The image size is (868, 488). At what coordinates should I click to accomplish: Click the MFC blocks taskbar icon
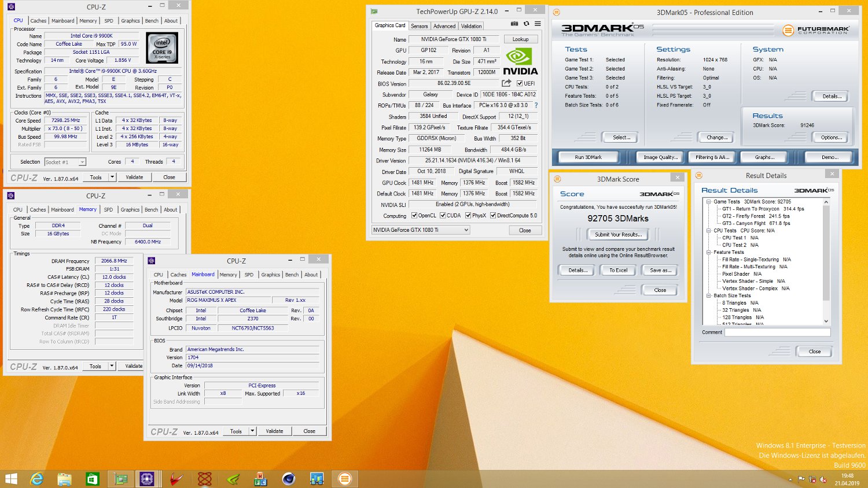[260, 479]
